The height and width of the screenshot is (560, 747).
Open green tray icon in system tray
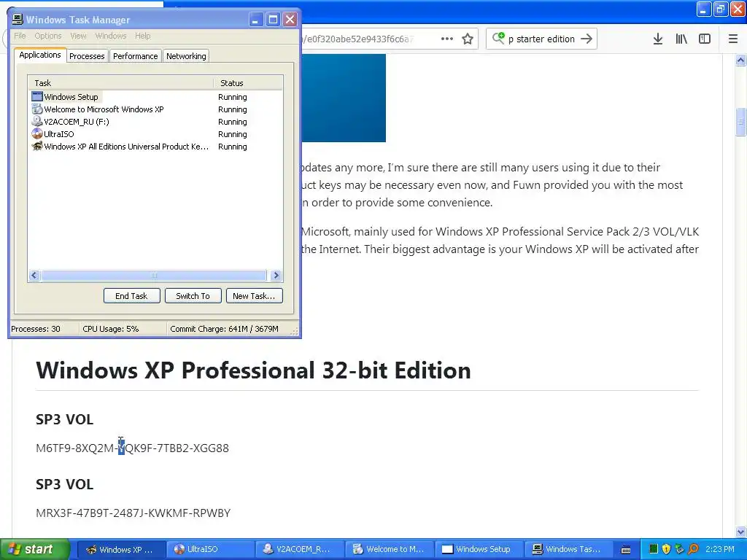654,549
